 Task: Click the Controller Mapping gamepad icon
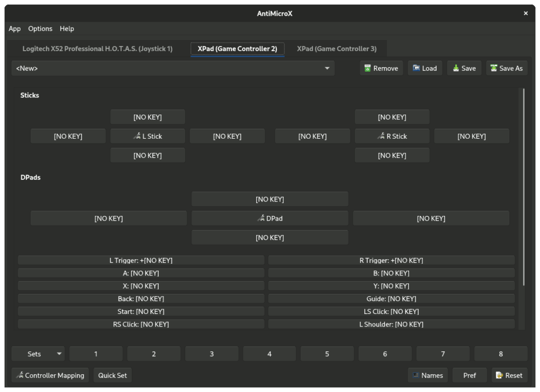click(20, 375)
